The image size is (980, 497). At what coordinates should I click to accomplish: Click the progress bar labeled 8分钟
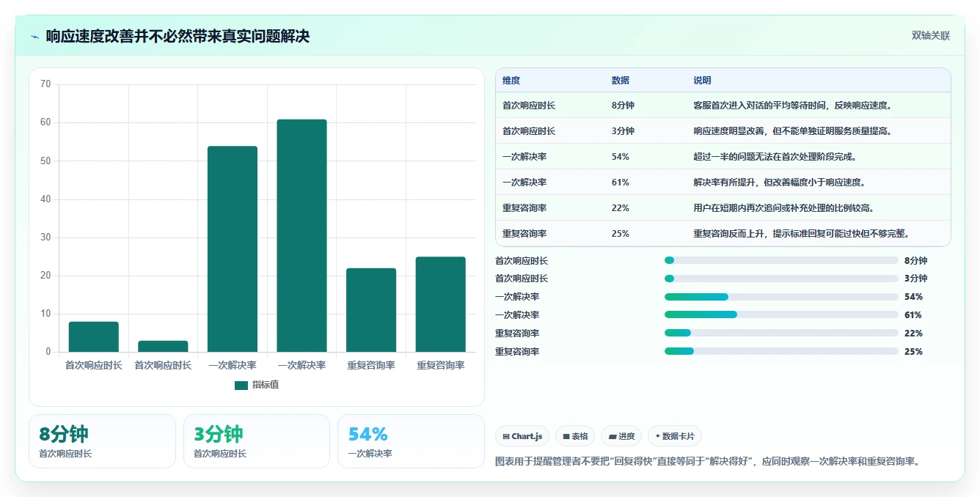click(x=781, y=260)
